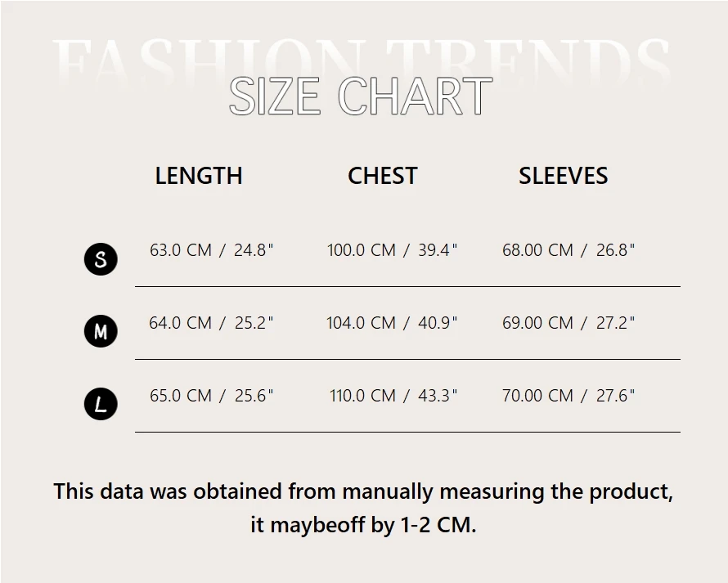Click the SLEEVES column header
The width and height of the screenshot is (728, 583).
click(x=564, y=176)
